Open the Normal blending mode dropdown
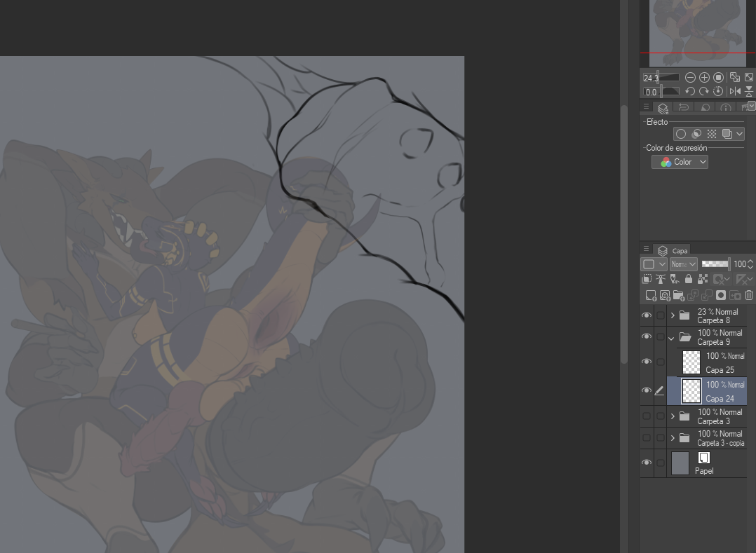The height and width of the screenshot is (553, 756). (x=684, y=264)
